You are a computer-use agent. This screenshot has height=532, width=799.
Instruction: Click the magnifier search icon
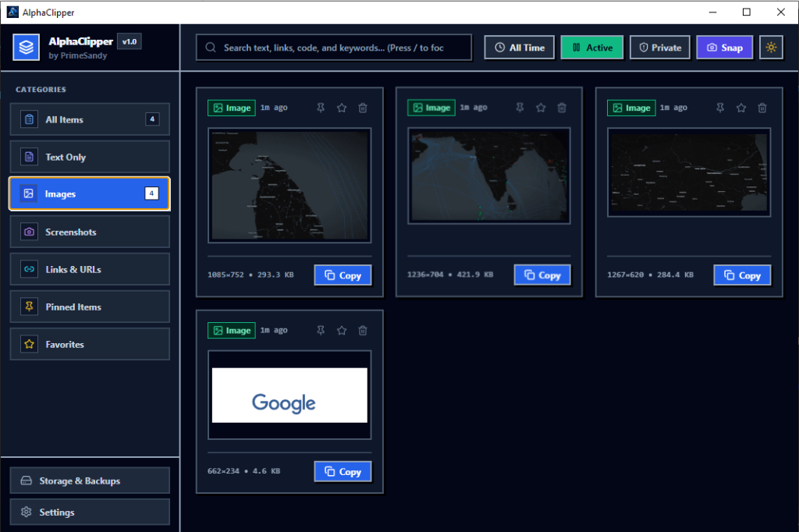pyautogui.click(x=211, y=48)
